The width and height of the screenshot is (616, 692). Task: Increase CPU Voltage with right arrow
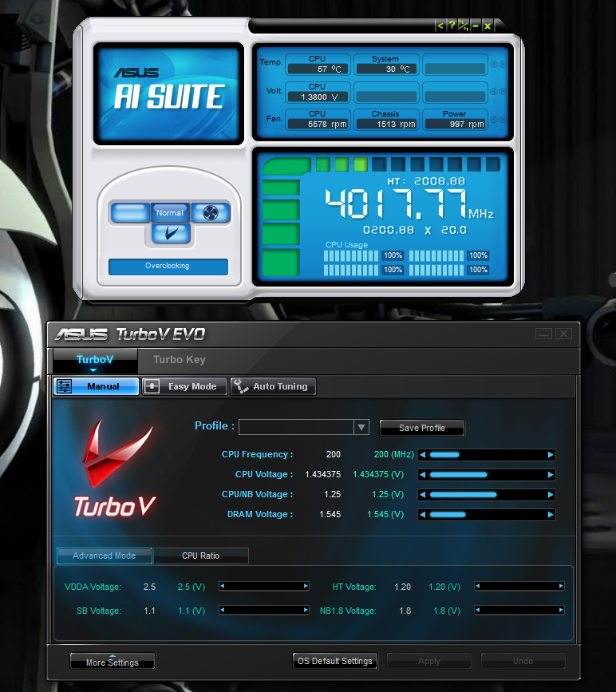(551, 475)
